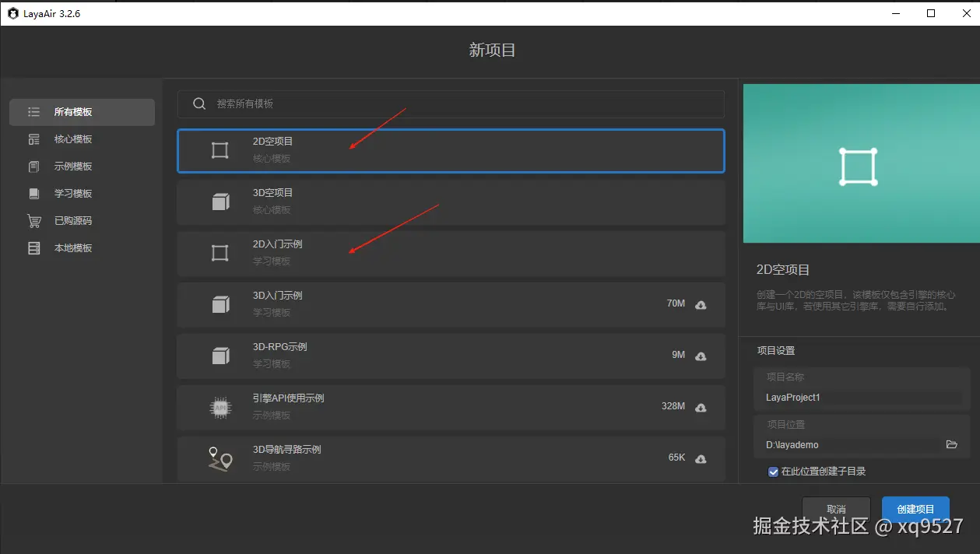
Task: Click the 70M size label
Action: (676, 303)
